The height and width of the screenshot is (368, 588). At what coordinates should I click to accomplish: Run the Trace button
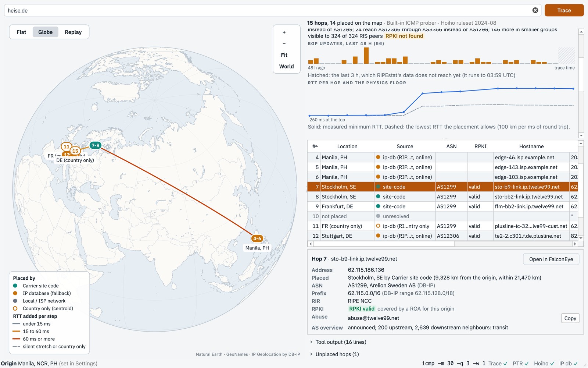coord(564,10)
